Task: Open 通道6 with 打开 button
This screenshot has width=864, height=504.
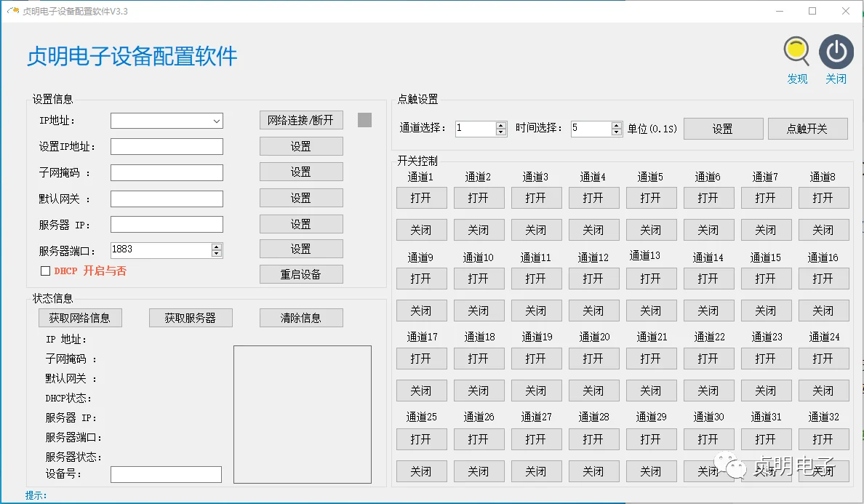Action: click(708, 198)
